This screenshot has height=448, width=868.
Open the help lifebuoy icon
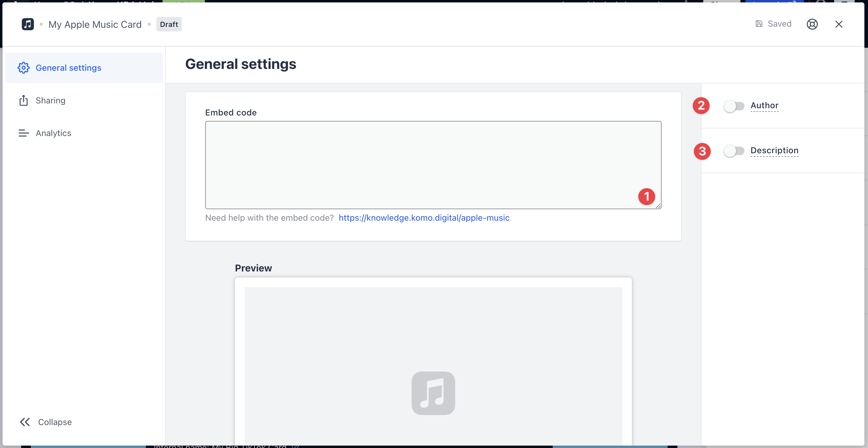pos(812,24)
